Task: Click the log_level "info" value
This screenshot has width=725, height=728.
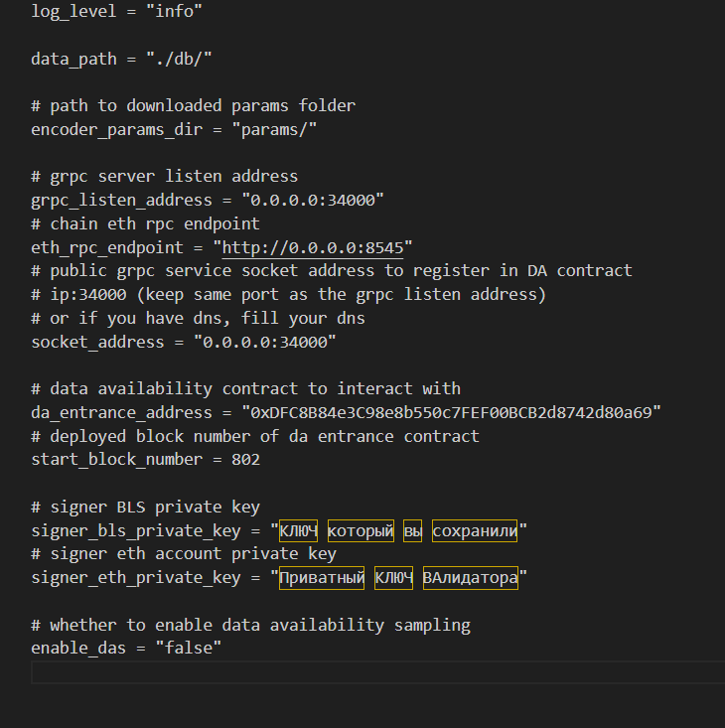Action: click(x=174, y=11)
